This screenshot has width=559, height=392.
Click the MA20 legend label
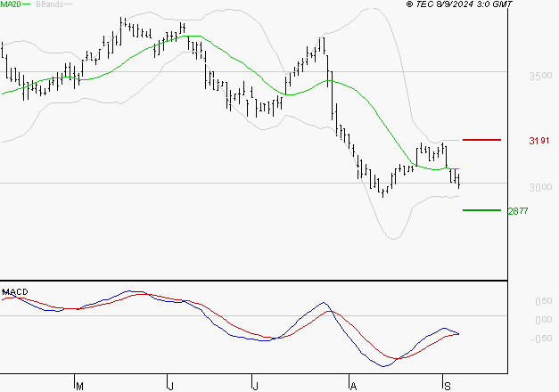click(x=11, y=4)
